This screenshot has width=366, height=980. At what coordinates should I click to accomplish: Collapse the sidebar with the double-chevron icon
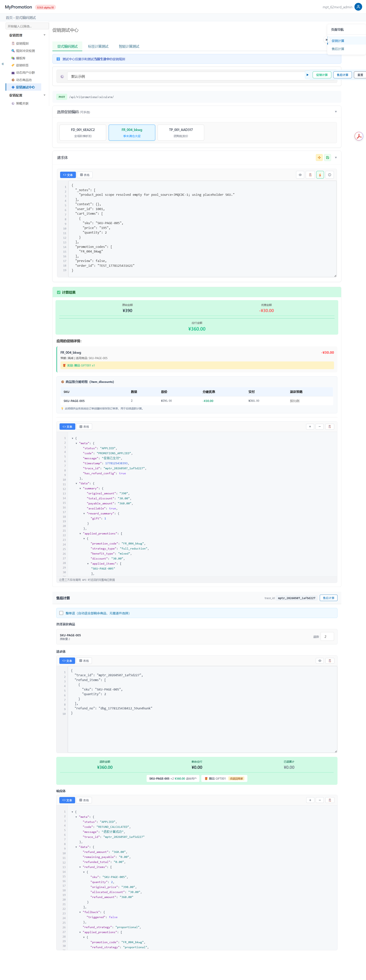(x=3, y=64)
